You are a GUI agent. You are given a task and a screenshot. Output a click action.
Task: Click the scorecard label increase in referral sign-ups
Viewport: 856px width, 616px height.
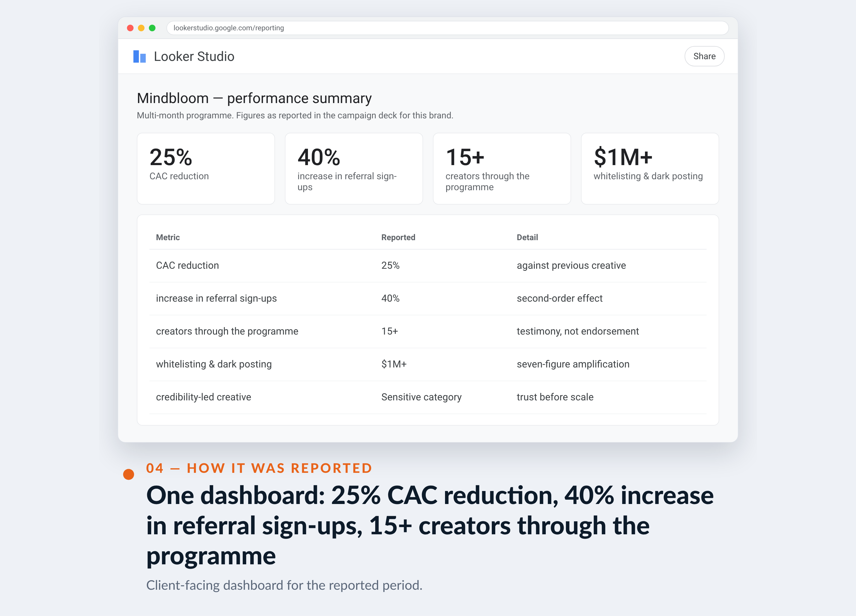tap(347, 182)
